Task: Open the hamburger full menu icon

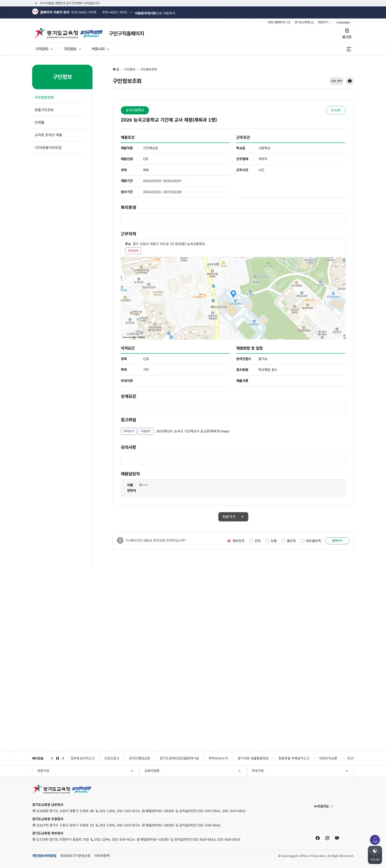Action: [x=349, y=49]
